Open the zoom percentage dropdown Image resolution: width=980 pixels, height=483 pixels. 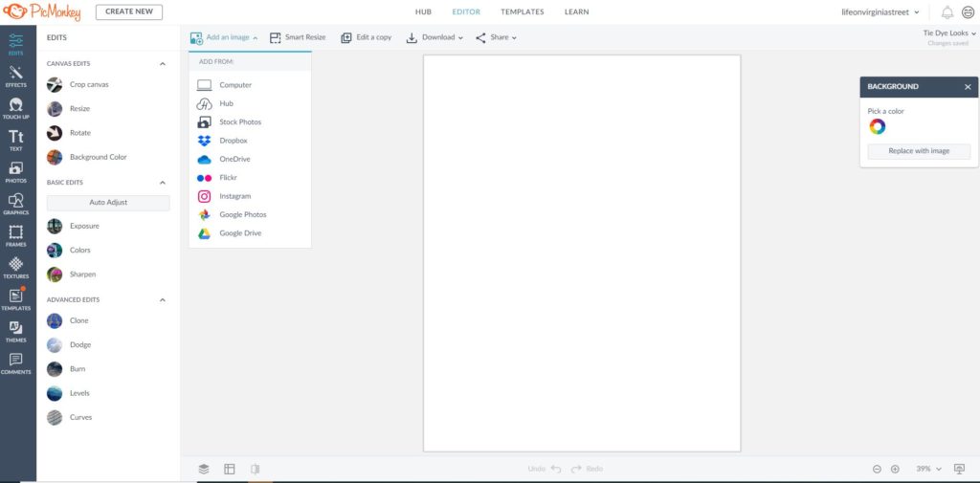pos(928,469)
